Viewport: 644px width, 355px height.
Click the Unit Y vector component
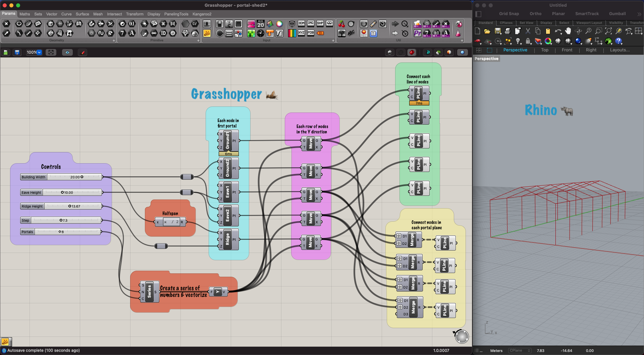[x=218, y=292]
